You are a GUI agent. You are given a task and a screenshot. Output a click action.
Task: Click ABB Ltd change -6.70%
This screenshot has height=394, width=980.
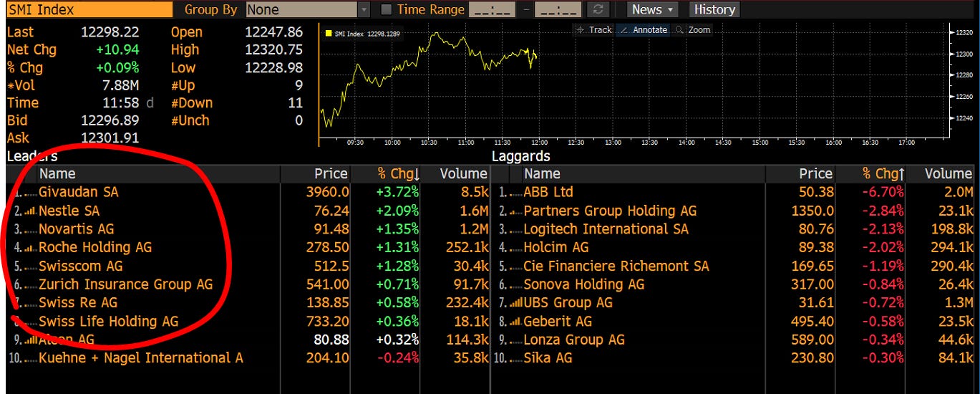(x=883, y=192)
